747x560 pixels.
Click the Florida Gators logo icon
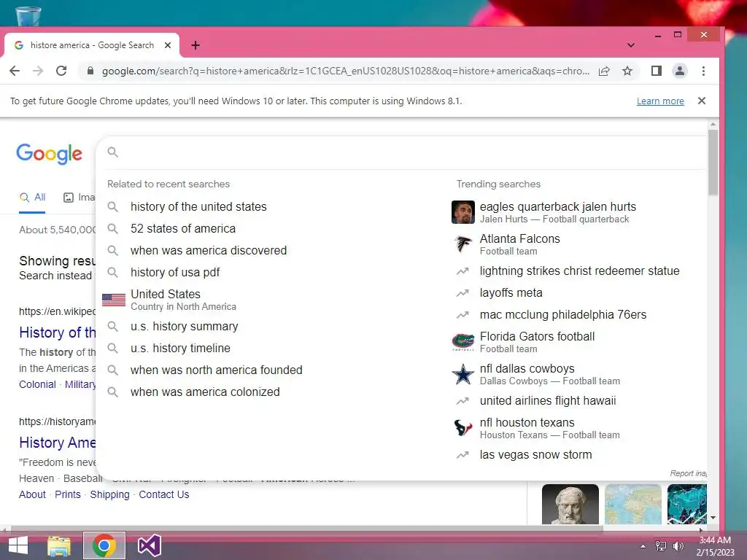point(463,342)
